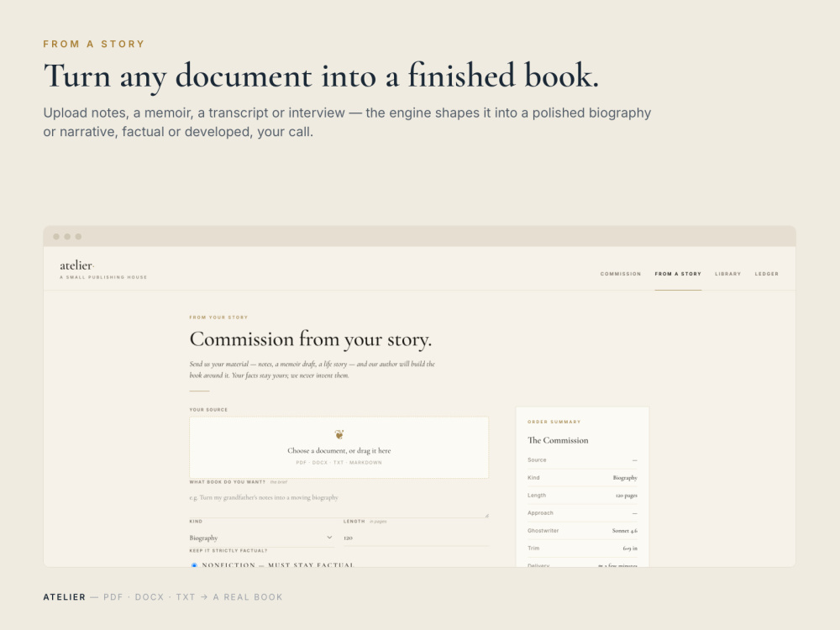Open the Ledger nav tab
This screenshot has width=840, height=630.
[767, 274]
